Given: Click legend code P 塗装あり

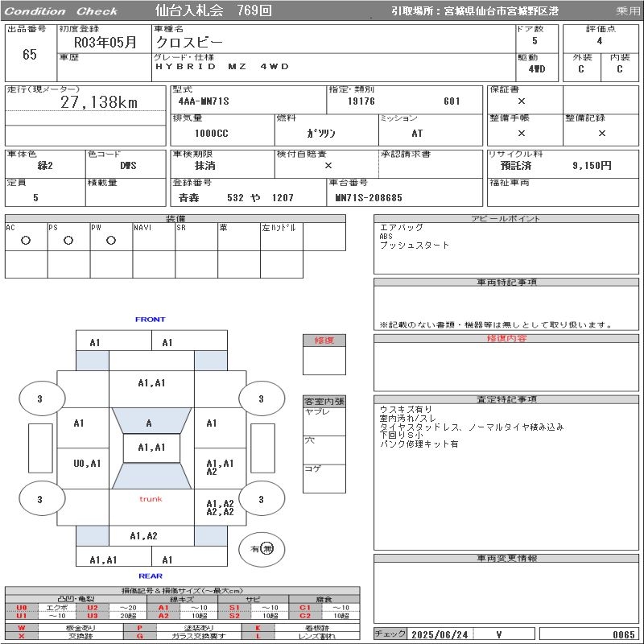Looking at the screenshot, I should [x=183, y=628].
